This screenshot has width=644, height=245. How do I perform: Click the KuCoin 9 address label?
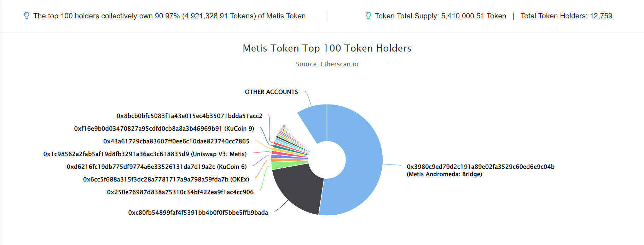click(164, 129)
